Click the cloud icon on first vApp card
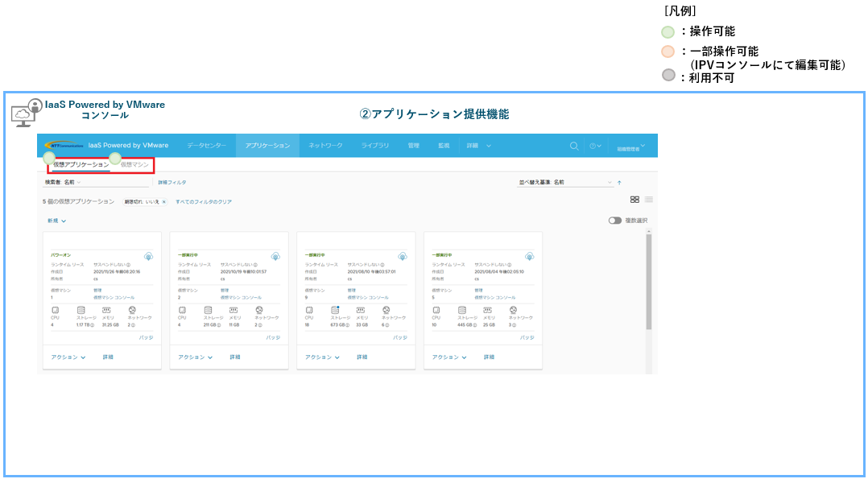The image size is (868, 483). pyautogui.click(x=148, y=256)
